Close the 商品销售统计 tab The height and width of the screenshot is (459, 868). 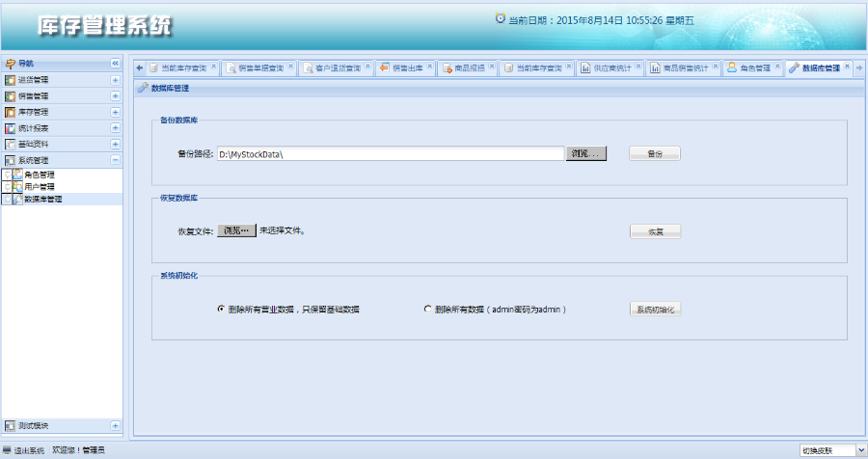715,66
